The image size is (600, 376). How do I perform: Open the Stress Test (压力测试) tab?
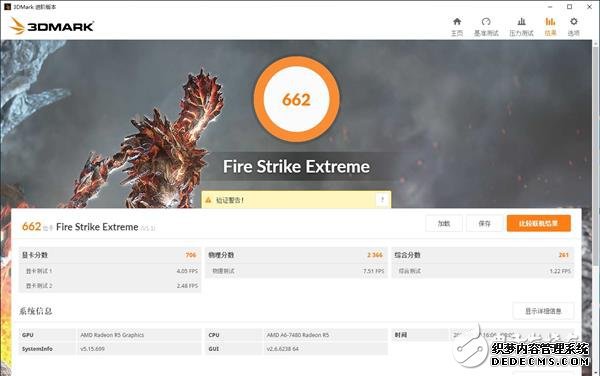521,27
